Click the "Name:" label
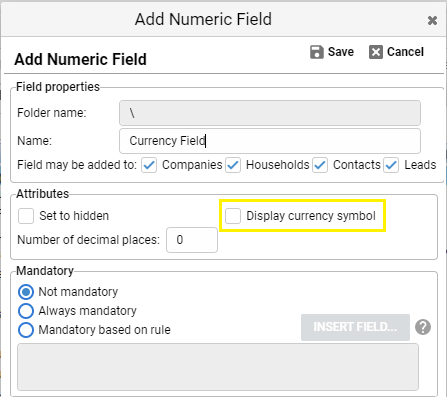The image size is (447, 397). [35, 141]
